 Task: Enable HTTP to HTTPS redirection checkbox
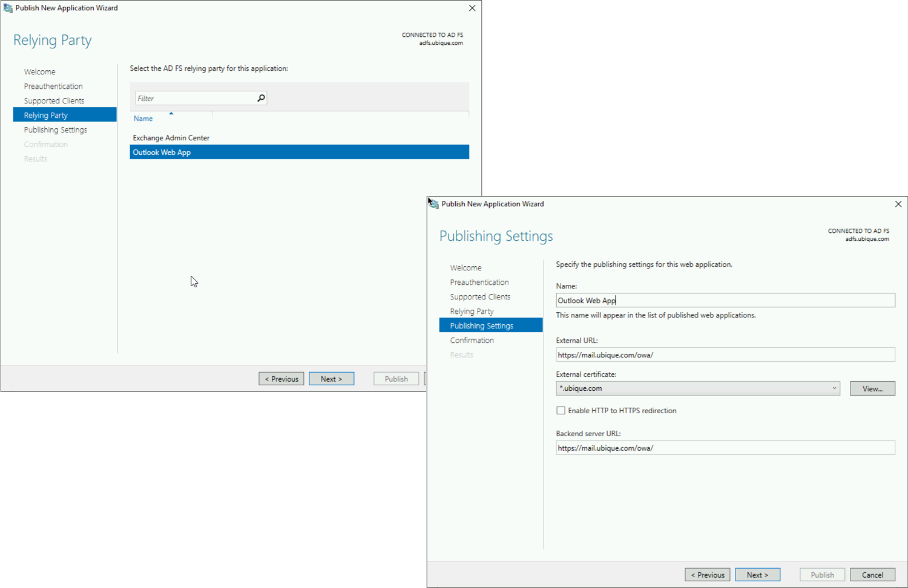(561, 410)
